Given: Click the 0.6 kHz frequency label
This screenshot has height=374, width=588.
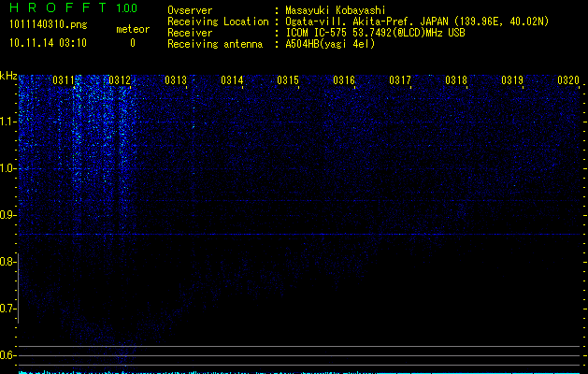Looking at the screenshot, I should coord(7,355).
